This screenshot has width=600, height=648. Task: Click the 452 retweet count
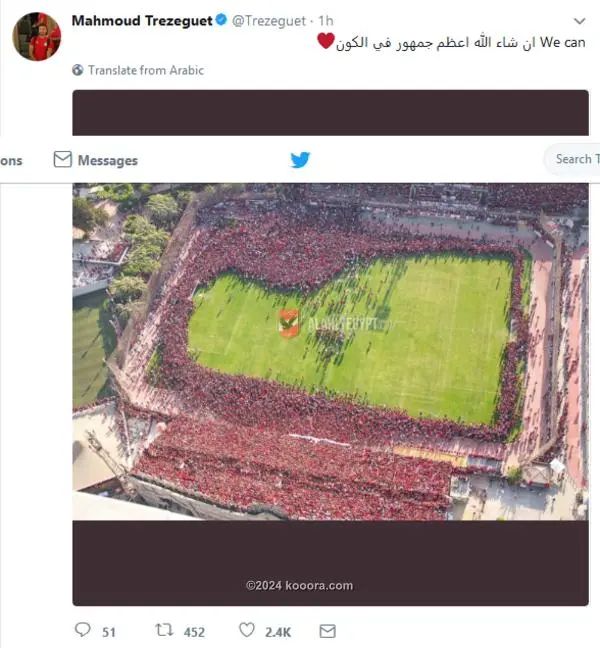(x=194, y=632)
